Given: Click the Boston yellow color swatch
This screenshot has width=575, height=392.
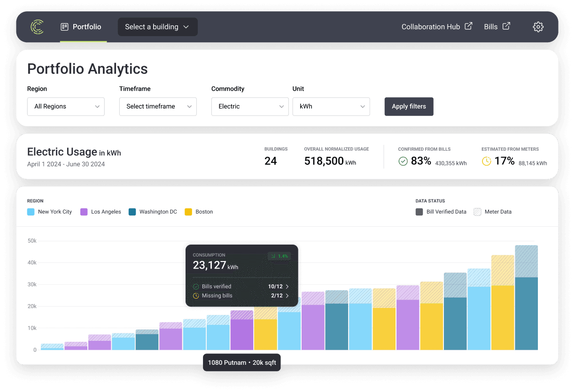Looking at the screenshot, I should 188,212.
